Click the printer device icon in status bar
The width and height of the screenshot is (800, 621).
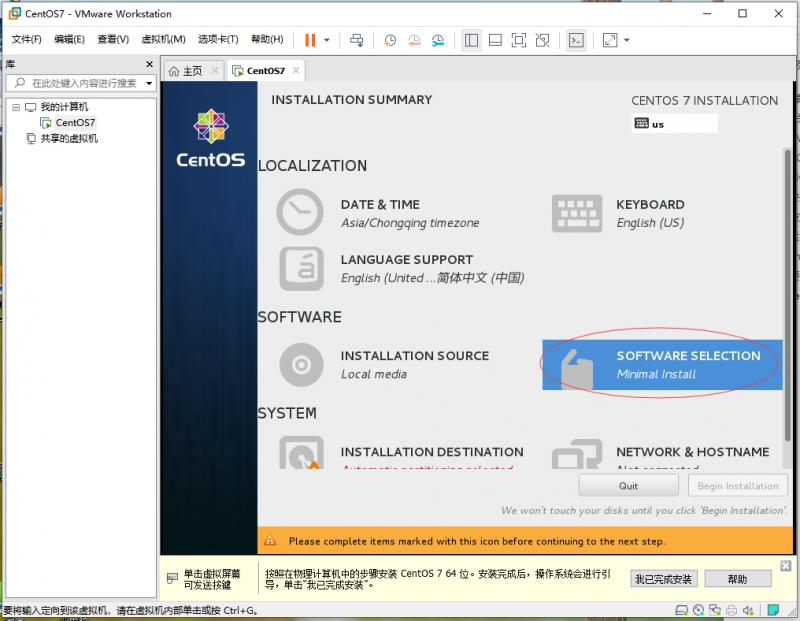(x=731, y=611)
